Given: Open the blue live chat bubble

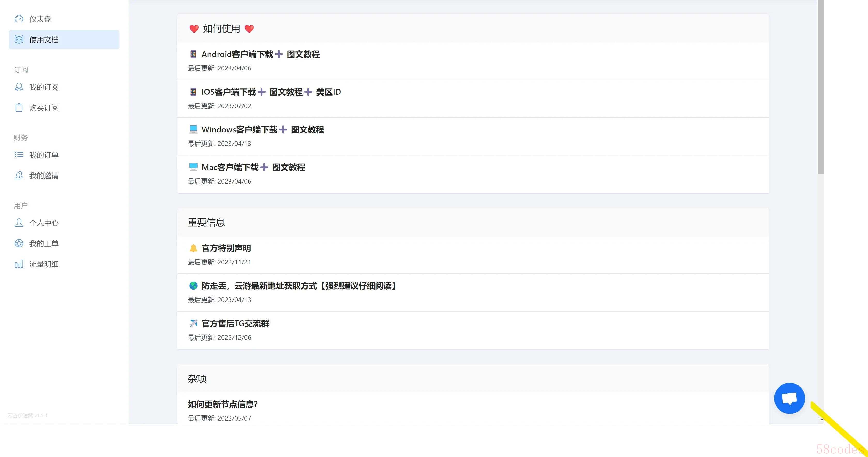Looking at the screenshot, I should (789, 398).
